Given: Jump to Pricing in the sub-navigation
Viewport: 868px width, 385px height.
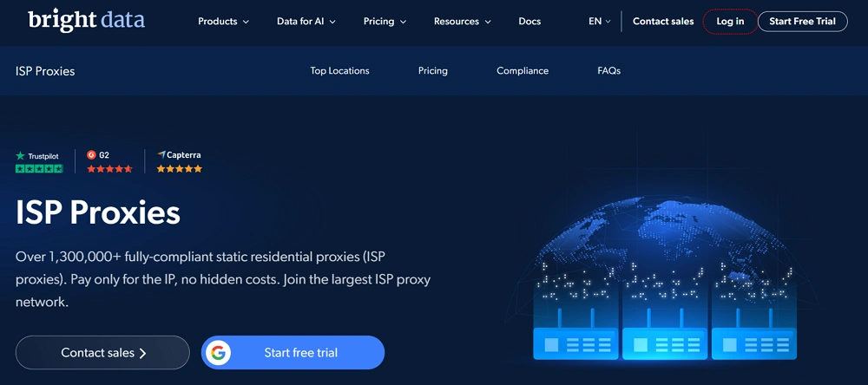Looking at the screenshot, I should pos(433,71).
